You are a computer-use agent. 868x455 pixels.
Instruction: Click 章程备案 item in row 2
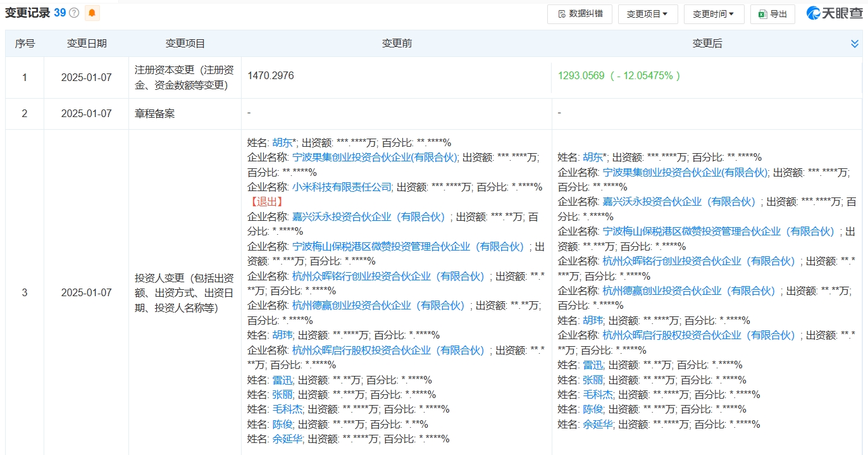155,113
